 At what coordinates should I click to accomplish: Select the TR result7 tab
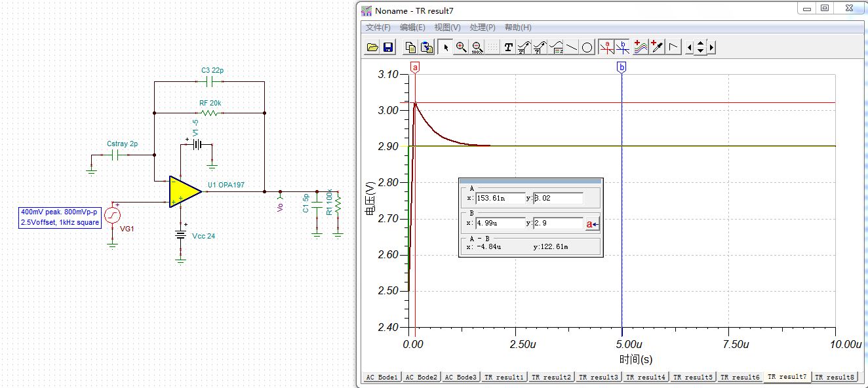(787, 377)
